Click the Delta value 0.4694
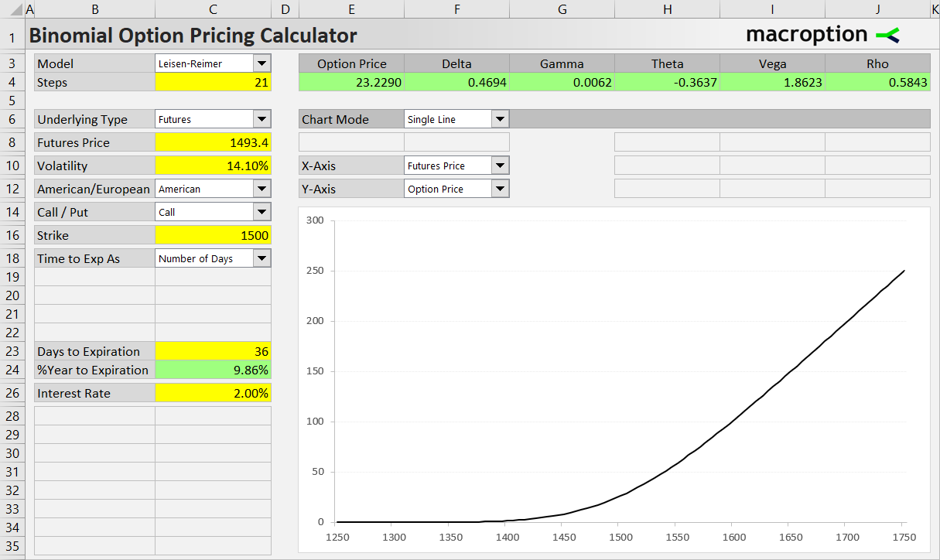The image size is (940, 560). click(456, 82)
